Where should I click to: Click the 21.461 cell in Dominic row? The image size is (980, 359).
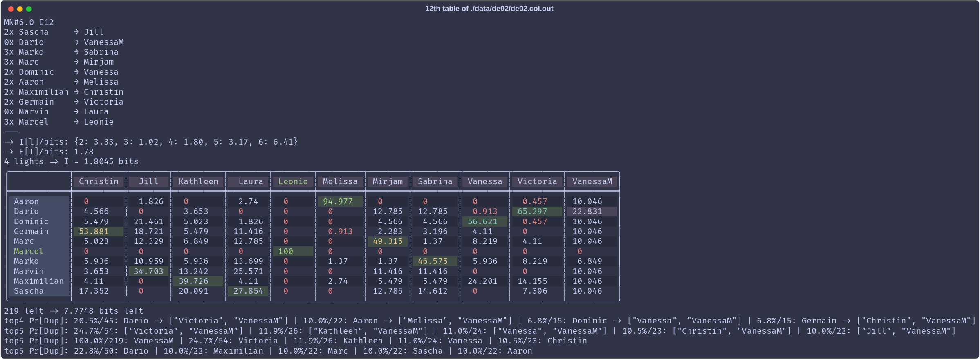coord(148,221)
